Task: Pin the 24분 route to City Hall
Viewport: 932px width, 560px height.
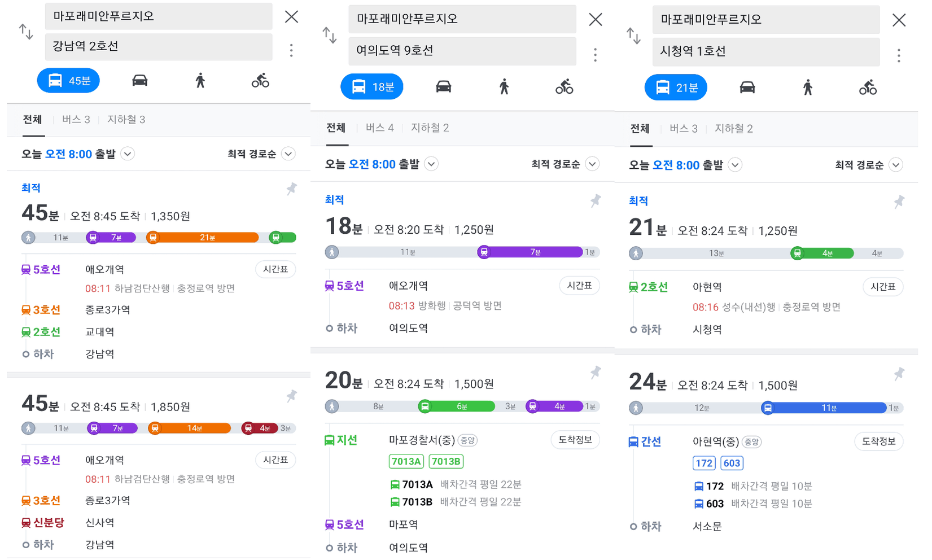Action: (899, 374)
